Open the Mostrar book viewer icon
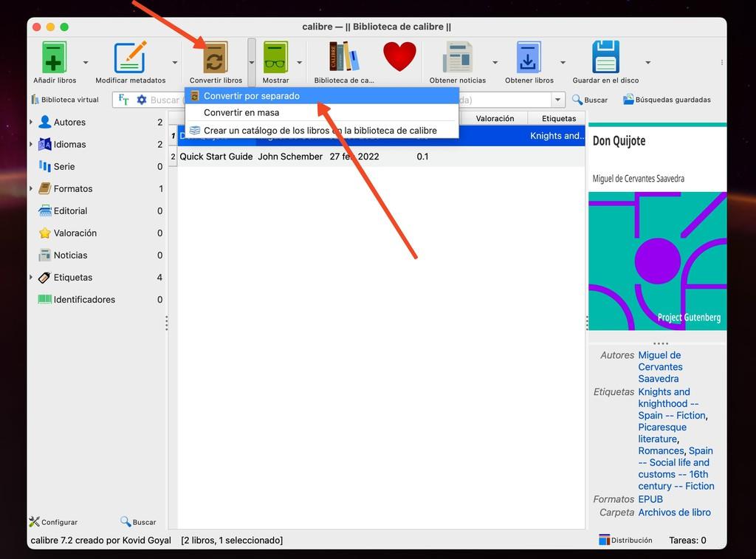The width and height of the screenshot is (756, 559). [x=275, y=58]
